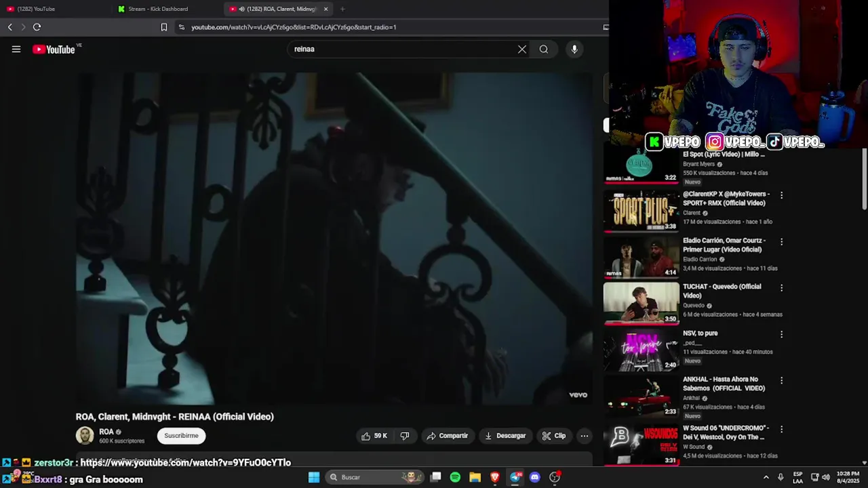Go to YouTube home via logo
This screenshot has width=868, height=488.
click(x=54, y=49)
